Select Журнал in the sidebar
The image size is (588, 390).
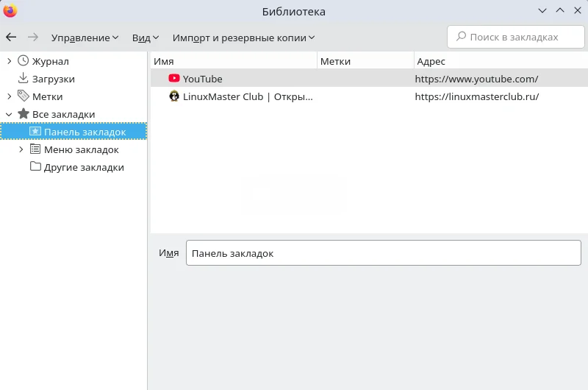click(51, 61)
